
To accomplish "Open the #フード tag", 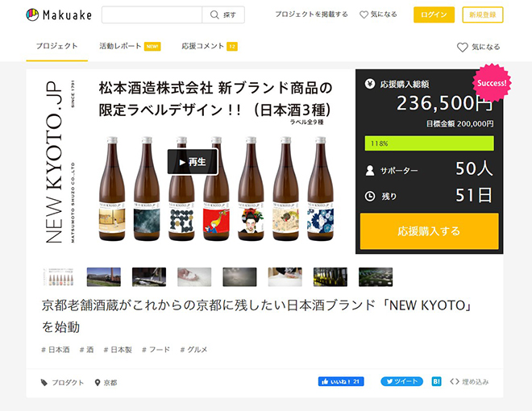I will coord(156,350).
